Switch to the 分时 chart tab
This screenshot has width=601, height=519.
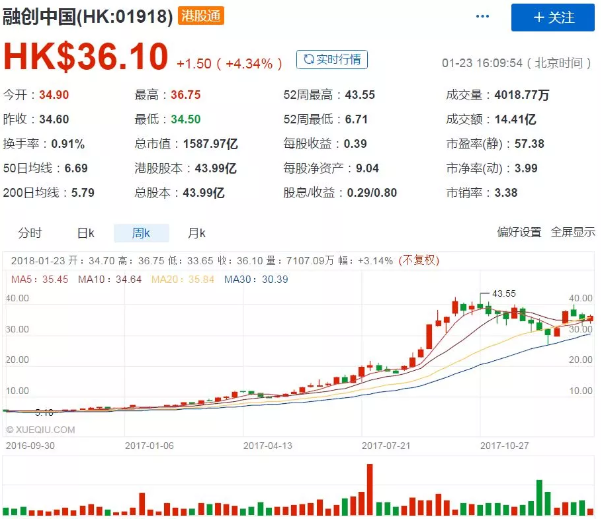coord(30,233)
